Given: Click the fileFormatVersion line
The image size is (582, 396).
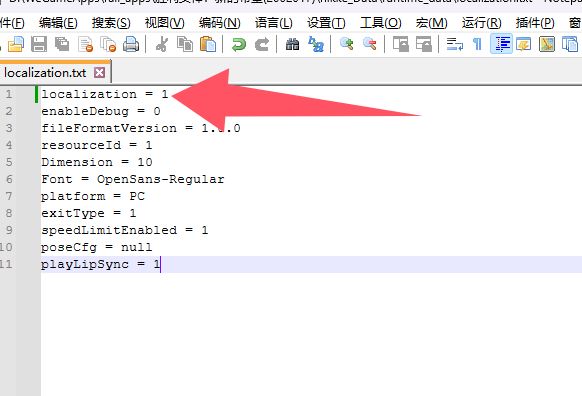Looking at the screenshot, I should (x=141, y=128).
